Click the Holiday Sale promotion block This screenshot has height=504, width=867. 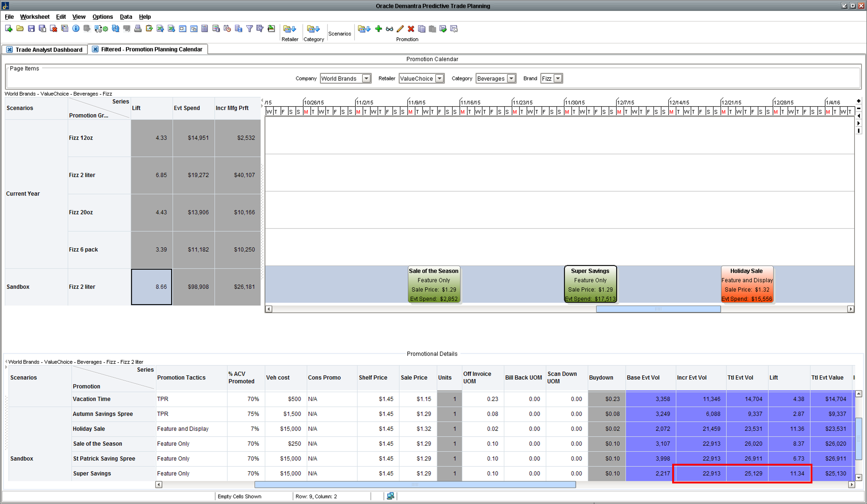pyautogui.click(x=746, y=285)
